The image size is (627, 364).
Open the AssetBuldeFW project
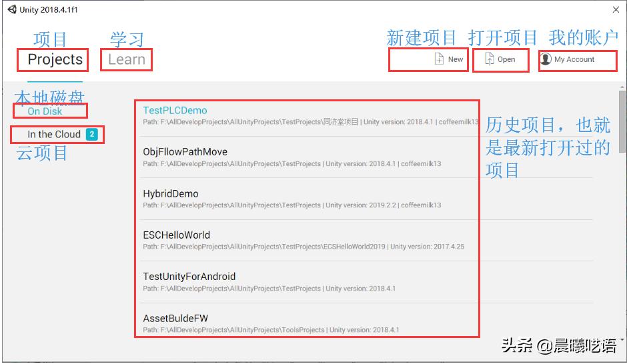pyautogui.click(x=175, y=319)
